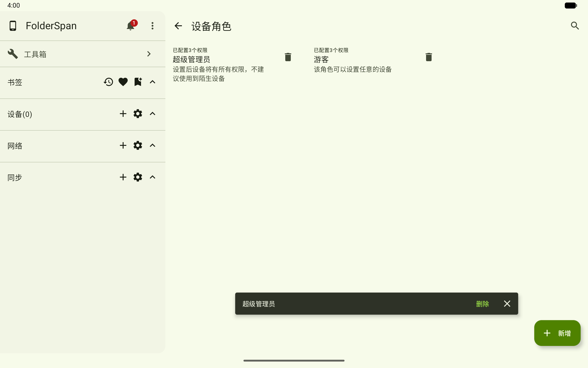Collapse the 网络 section
Image resolution: width=588 pixels, height=368 pixels.
tap(152, 145)
